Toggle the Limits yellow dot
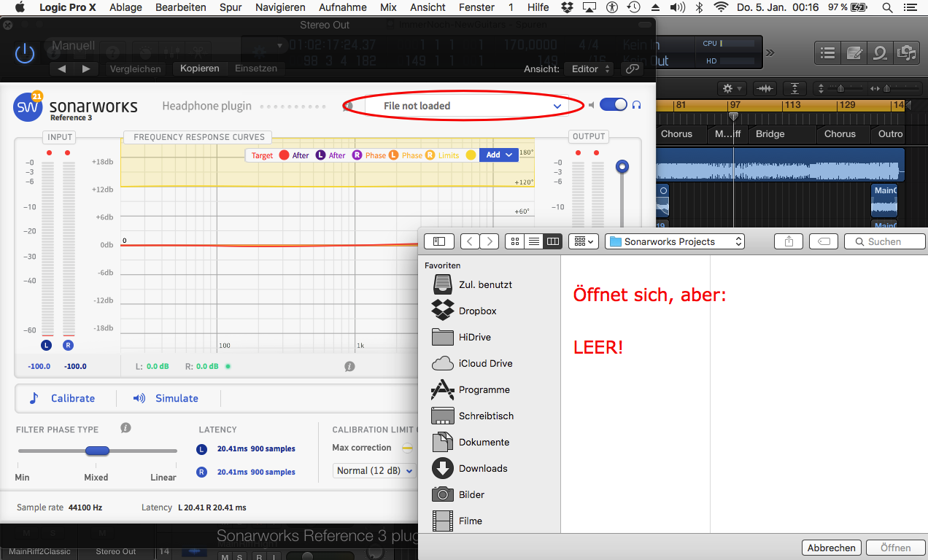 click(471, 155)
